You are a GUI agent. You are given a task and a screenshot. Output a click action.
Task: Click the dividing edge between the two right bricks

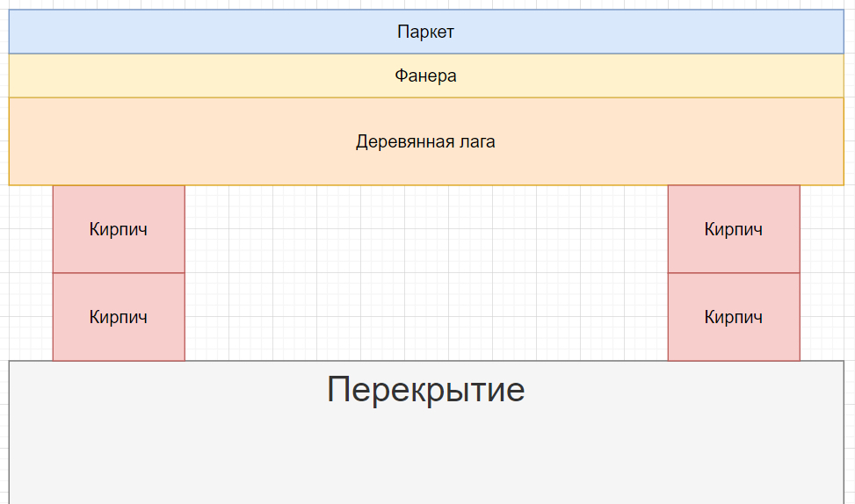point(734,273)
